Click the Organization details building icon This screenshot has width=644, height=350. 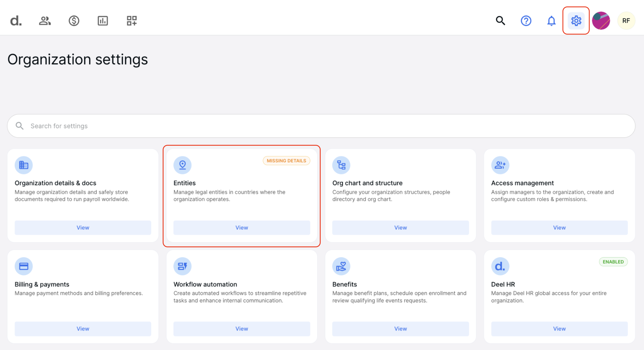[x=23, y=165]
